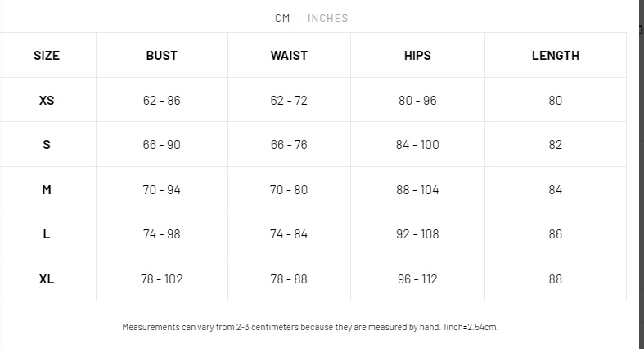
Task: Click the BUST column header
Action: point(162,56)
